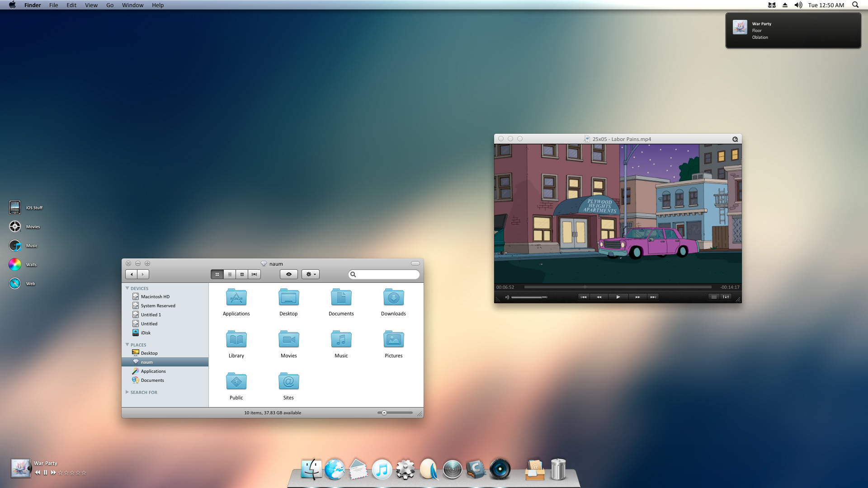
Task: Skip to previous track in video player
Action: 584,297
